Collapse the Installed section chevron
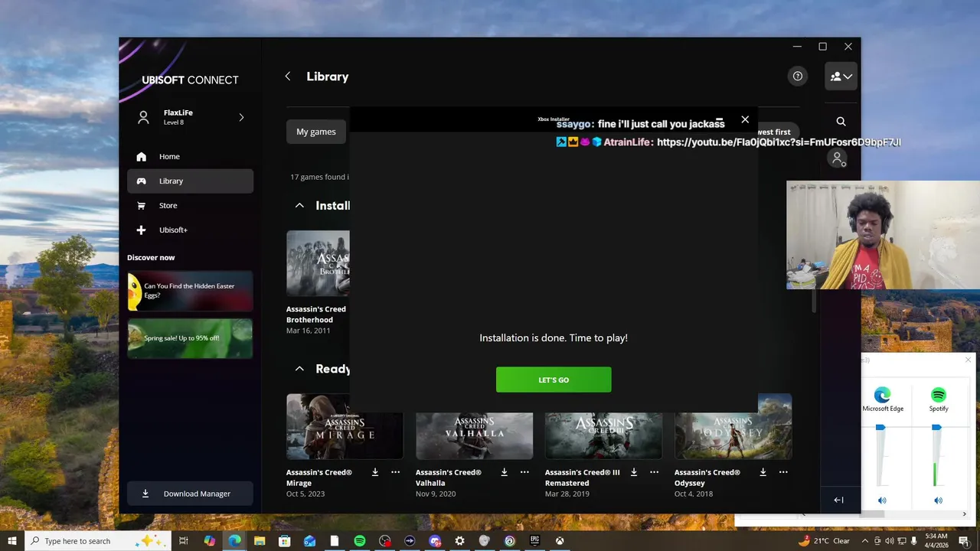 (299, 206)
